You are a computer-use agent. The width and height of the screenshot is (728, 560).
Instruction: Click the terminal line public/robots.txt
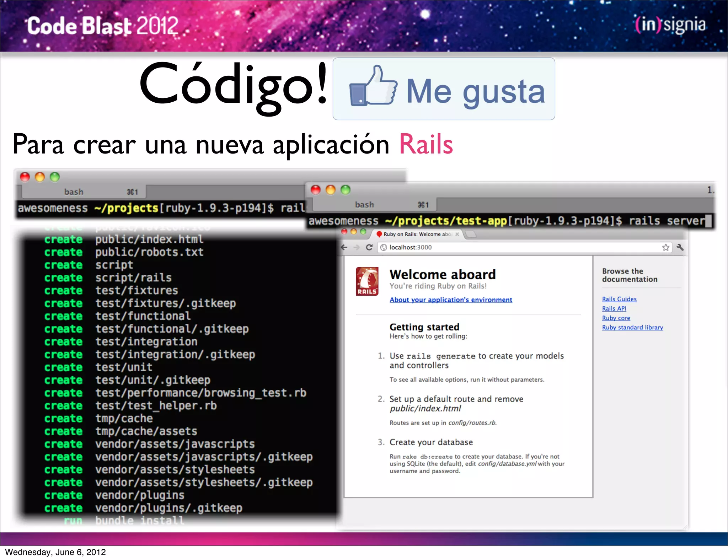149,252
